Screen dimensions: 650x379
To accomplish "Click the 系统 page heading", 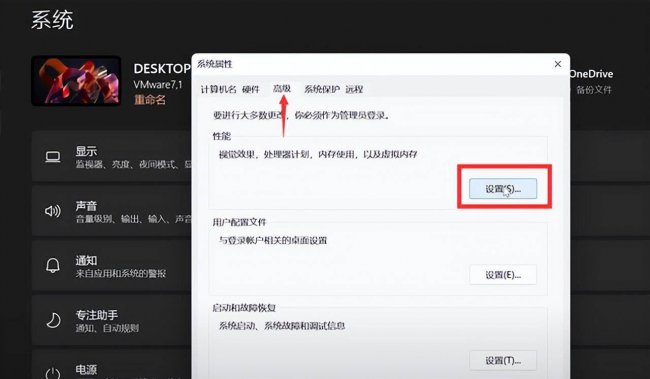I will [52, 19].
